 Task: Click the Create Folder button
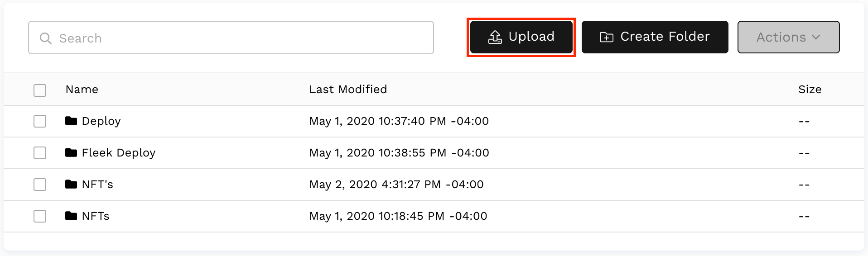(x=655, y=37)
